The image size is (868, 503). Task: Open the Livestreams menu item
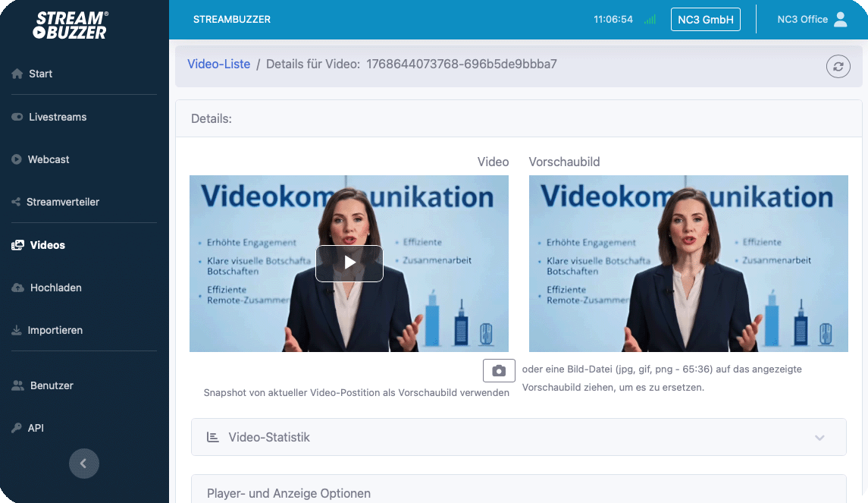(x=58, y=117)
